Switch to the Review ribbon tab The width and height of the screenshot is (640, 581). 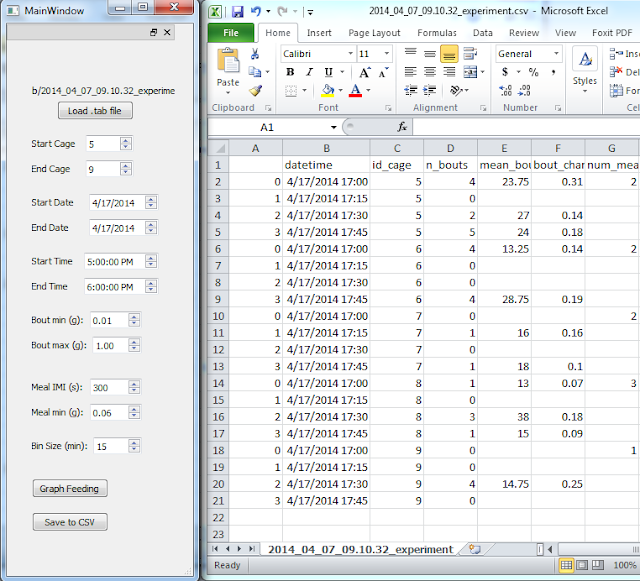click(x=524, y=33)
